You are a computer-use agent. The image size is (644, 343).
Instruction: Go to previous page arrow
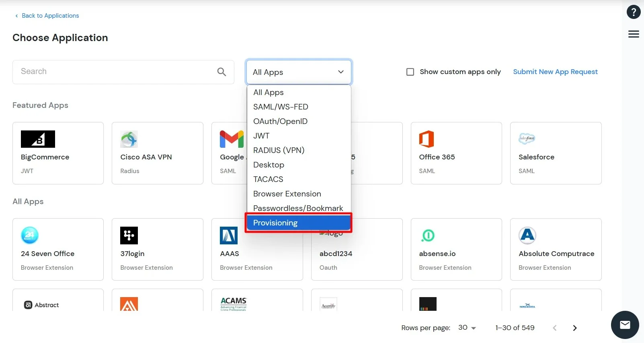pos(555,328)
